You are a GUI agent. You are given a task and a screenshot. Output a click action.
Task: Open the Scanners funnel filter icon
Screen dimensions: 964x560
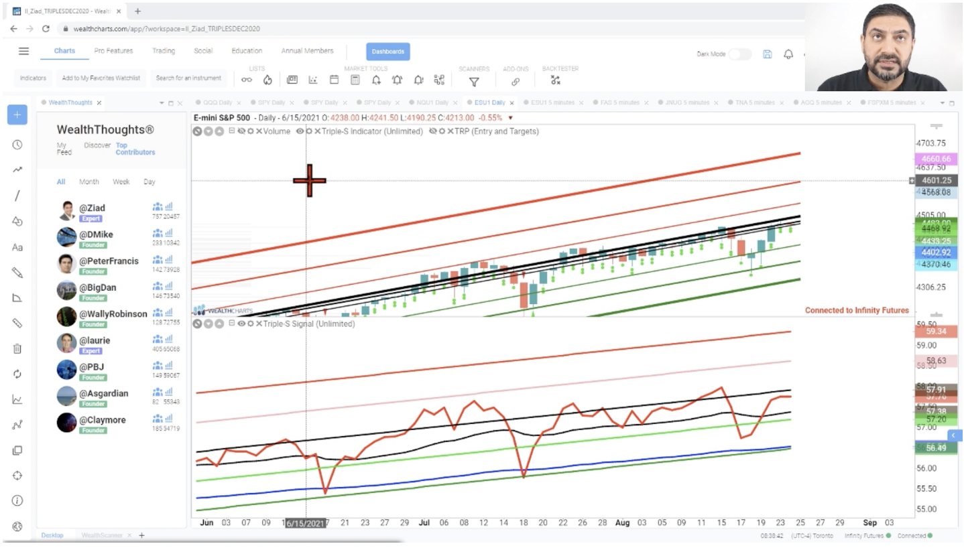point(474,82)
